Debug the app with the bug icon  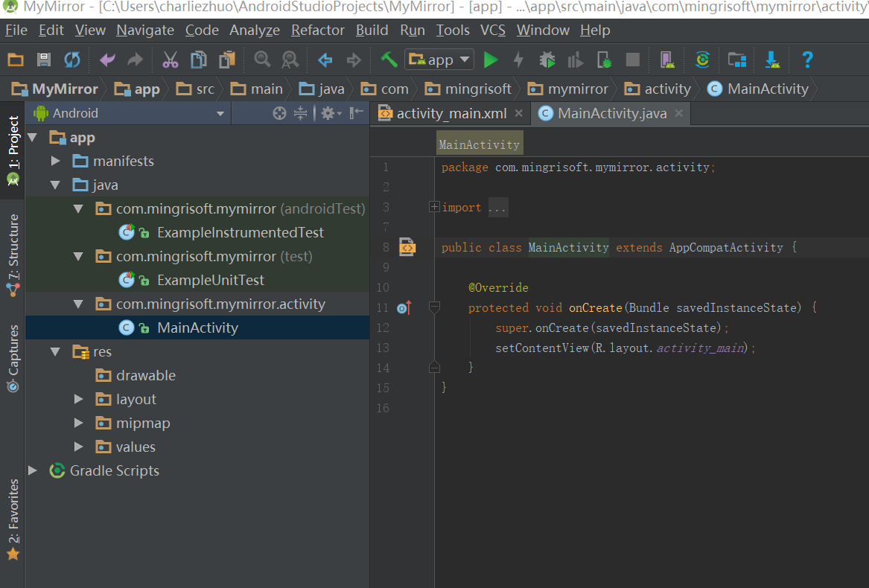coord(547,60)
